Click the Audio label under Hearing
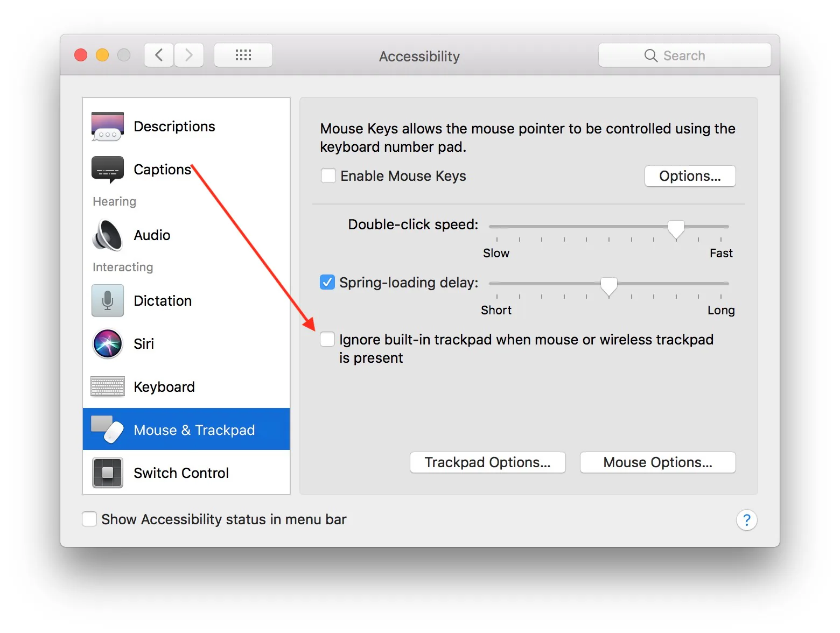This screenshot has width=840, height=633. 152,235
